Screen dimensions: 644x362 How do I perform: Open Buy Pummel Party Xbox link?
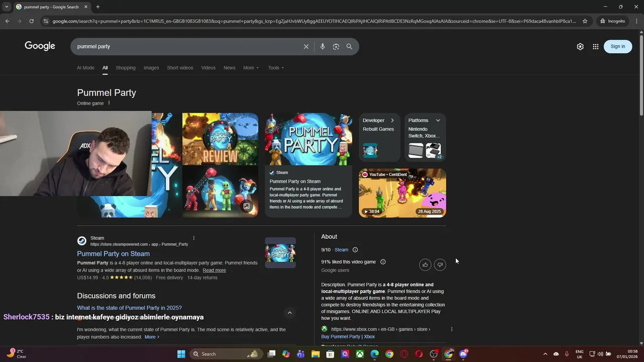[348, 336]
